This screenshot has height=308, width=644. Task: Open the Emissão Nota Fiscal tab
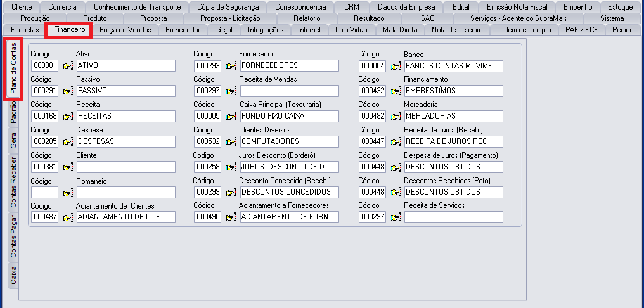click(x=517, y=7)
